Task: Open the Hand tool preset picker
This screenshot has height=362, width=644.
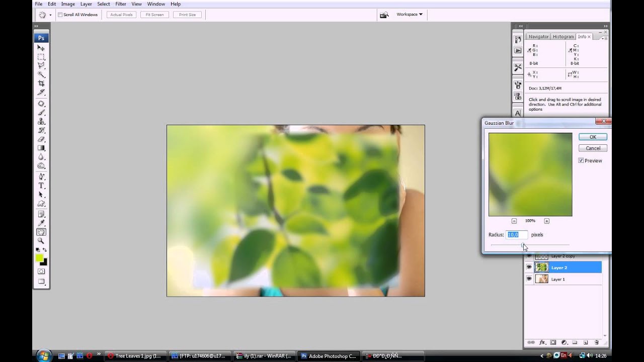Action: click(x=50, y=15)
